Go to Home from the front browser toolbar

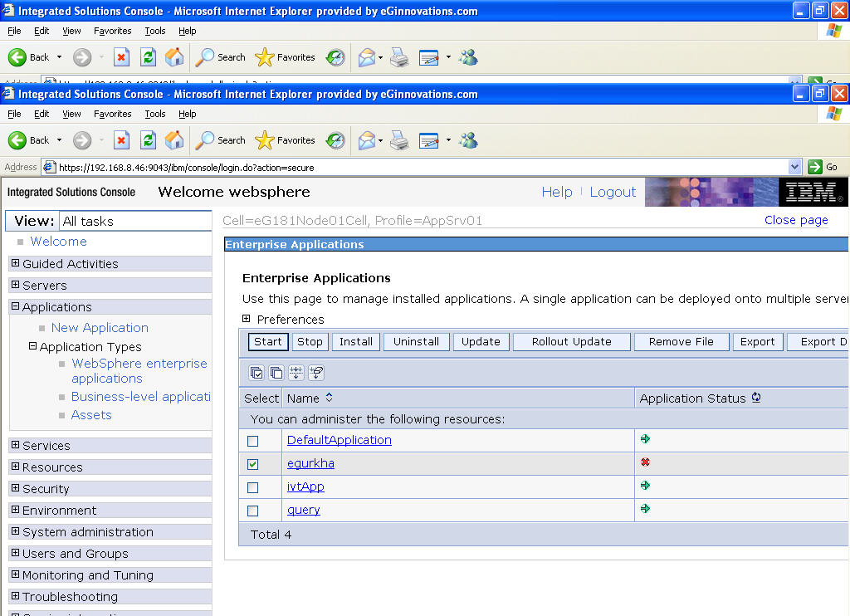click(174, 140)
